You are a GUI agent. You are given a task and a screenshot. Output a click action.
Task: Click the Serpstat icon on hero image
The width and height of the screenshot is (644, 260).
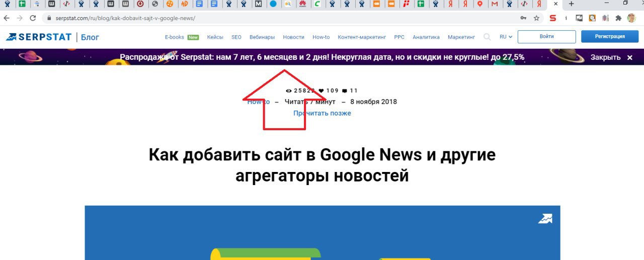(x=545, y=219)
